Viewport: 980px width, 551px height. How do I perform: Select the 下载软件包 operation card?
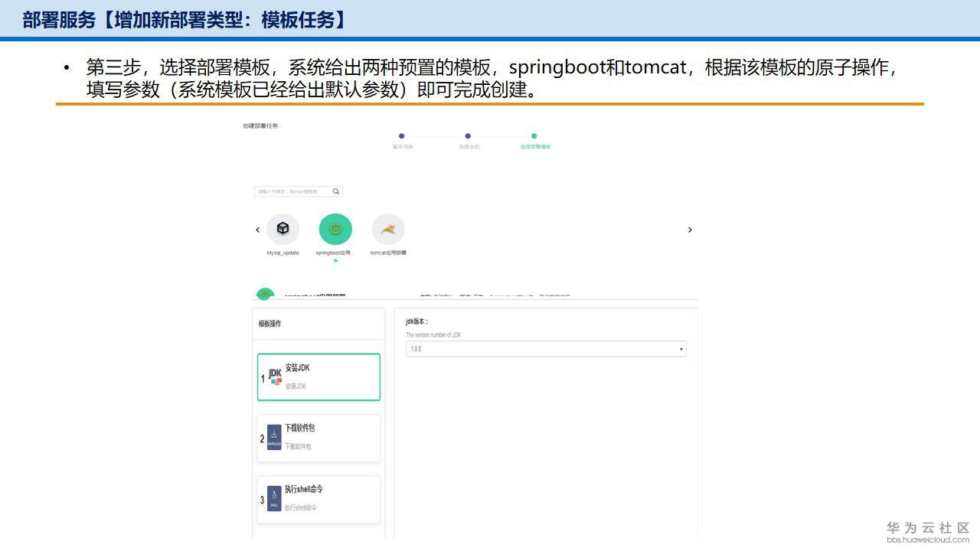318,438
